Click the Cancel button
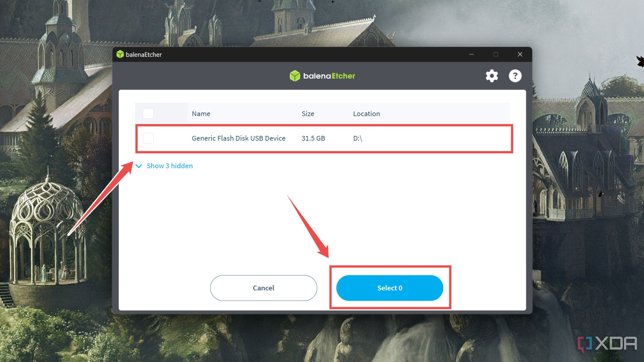The height and width of the screenshot is (362, 644). [x=263, y=288]
